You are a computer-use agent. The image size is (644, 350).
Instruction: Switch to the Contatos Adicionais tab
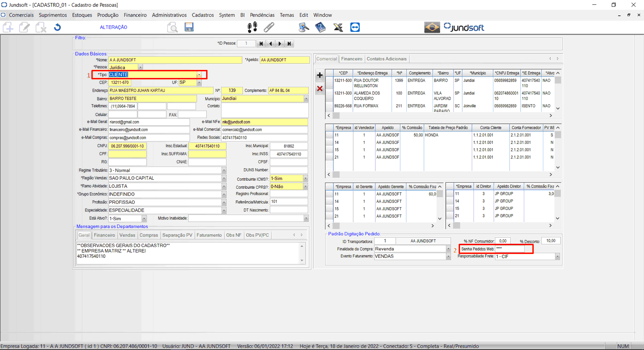pyautogui.click(x=387, y=59)
